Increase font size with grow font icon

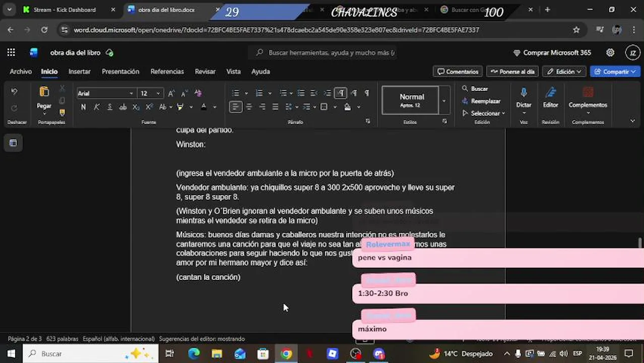pyautogui.click(x=171, y=93)
